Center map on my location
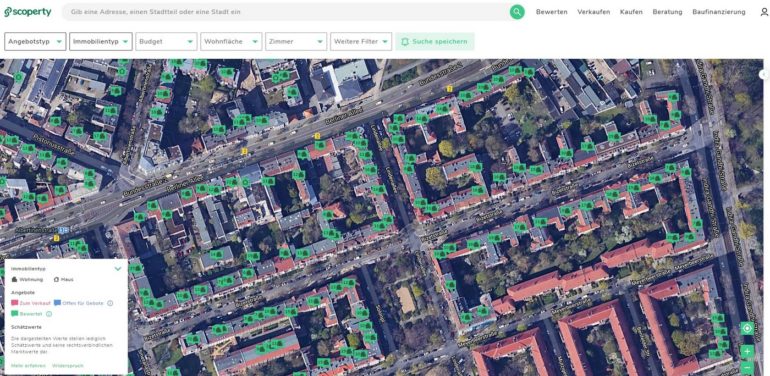 [x=747, y=328]
